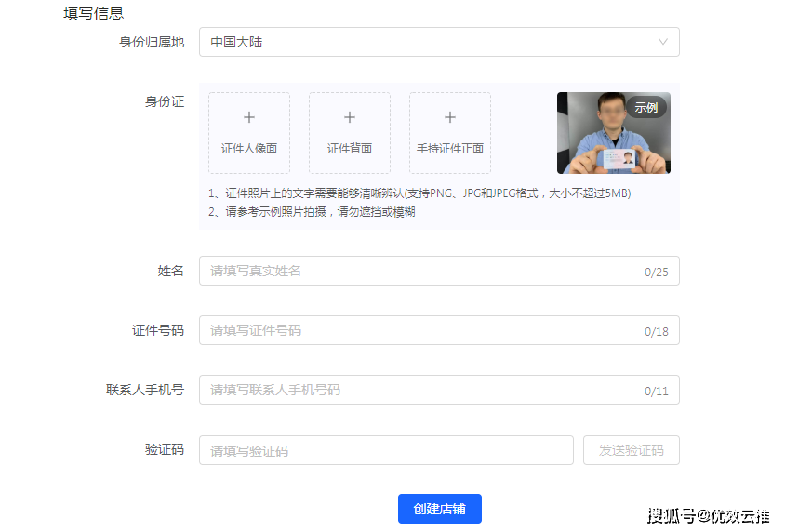785x532 pixels.
Task: Click the plus icon for 手持证件正面 upload
Action: point(450,117)
